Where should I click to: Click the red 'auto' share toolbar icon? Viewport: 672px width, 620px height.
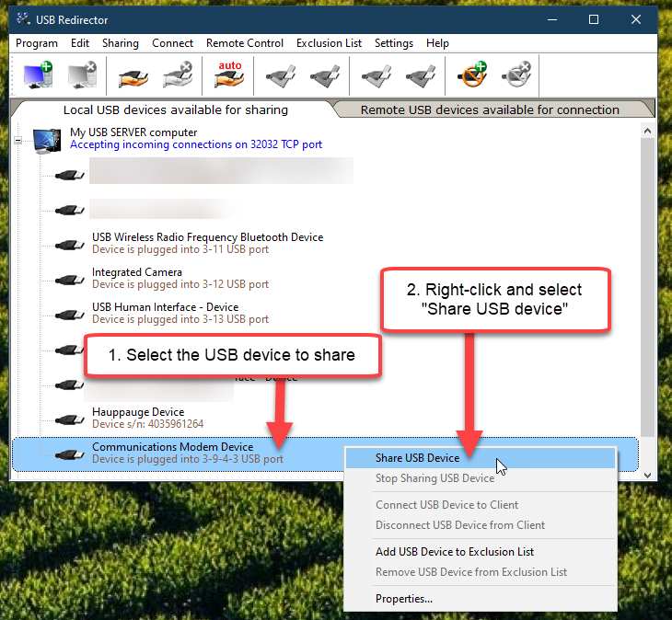227,75
